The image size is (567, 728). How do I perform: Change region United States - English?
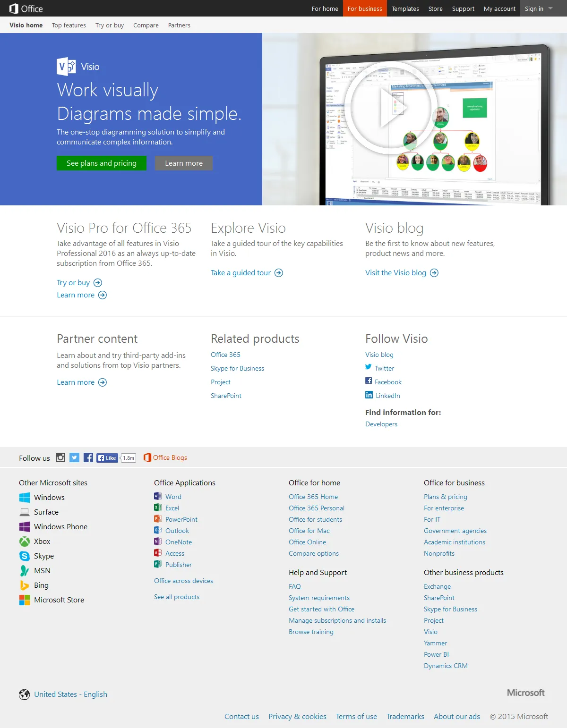click(70, 694)
